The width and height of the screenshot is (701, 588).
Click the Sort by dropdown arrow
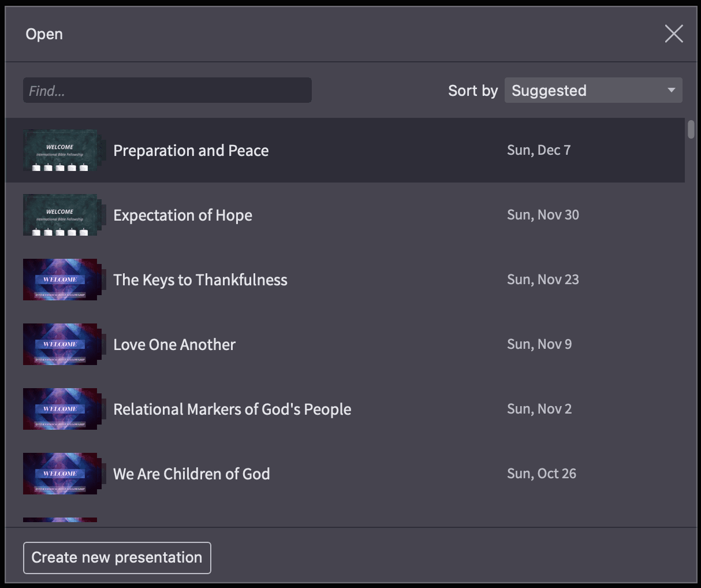point(671,91)
